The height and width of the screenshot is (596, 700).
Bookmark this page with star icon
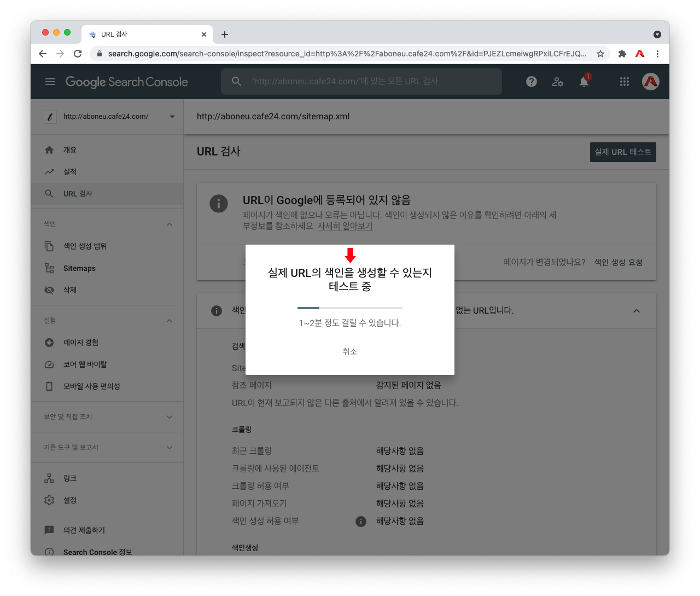point(600,54)
